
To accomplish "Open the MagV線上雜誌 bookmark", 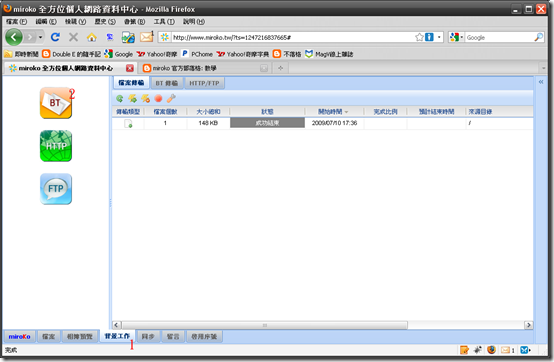I will 329,54.
